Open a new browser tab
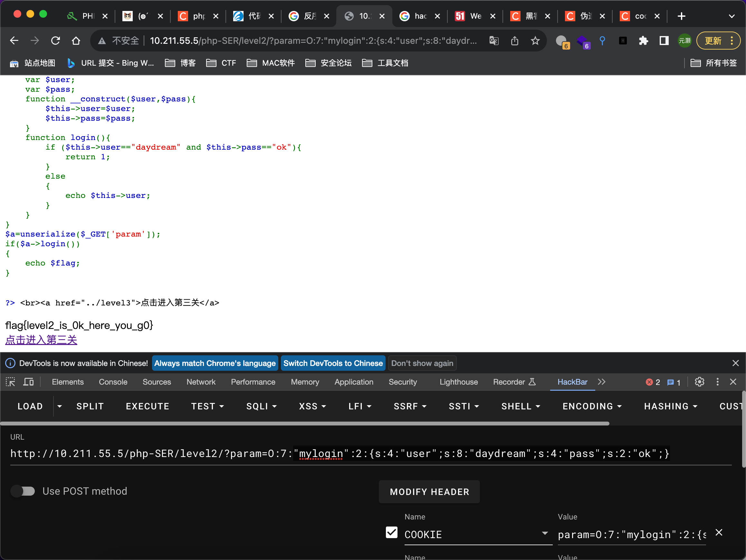This screenshot has height=560, width=746. click(681, 16)
